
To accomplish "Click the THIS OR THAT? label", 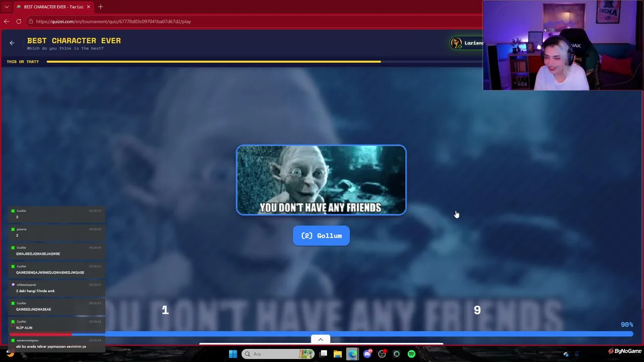I will coord(23,62).
